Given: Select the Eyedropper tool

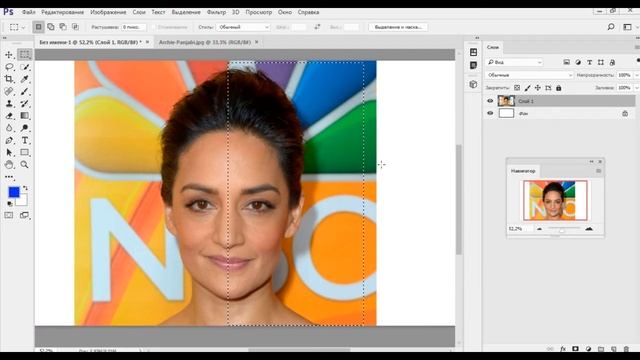Looking at the screenshot, I should pos(24,79).
